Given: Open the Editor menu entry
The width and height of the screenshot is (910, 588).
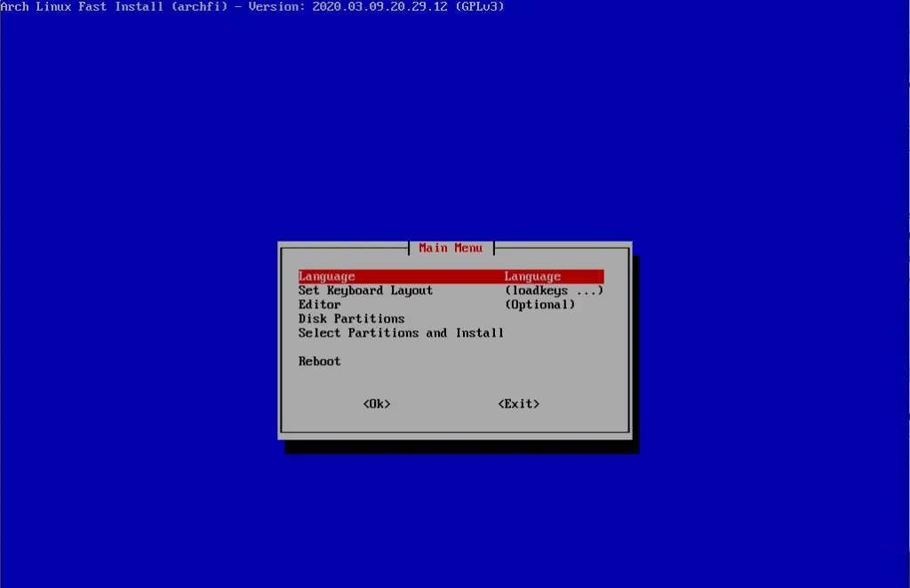Looking at the screenshot, I should pyautogui.click(x=320, y=305).
